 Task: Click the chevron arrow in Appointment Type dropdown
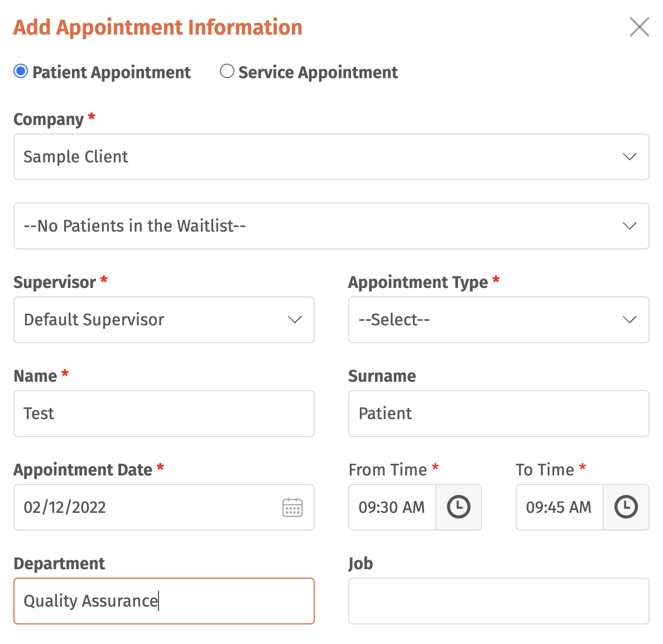coord(630,320)
